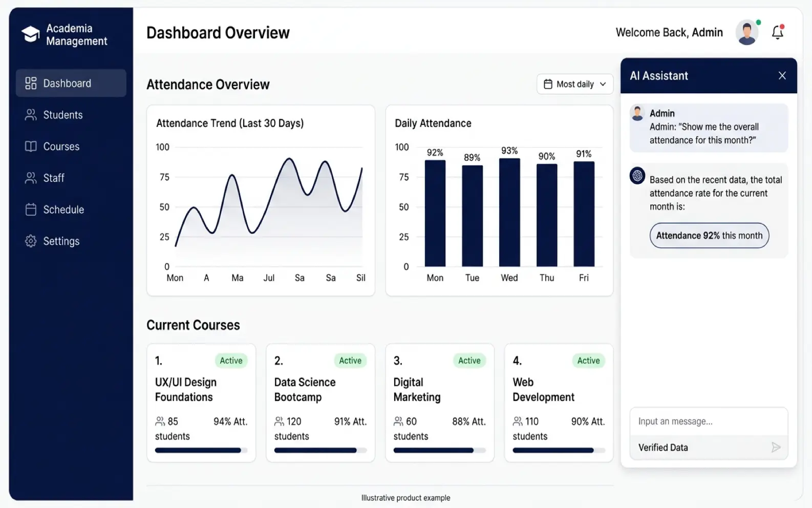Open the notifications bell
Viewport: 812px width, 508px height.
point(778,32)
